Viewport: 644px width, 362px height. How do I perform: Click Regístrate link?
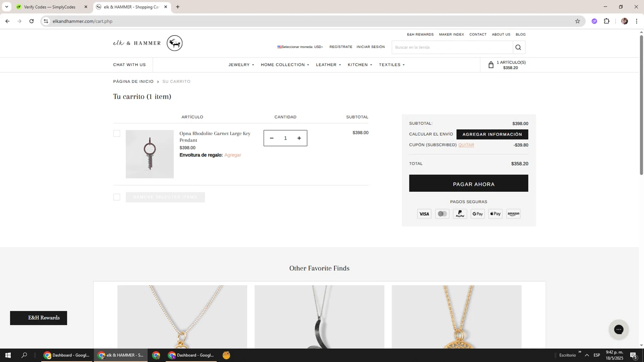click(x=341, y=47)
